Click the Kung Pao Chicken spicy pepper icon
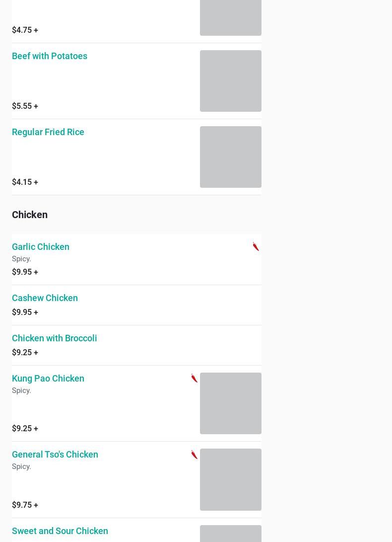392x542 pixels. pos(195,378)
